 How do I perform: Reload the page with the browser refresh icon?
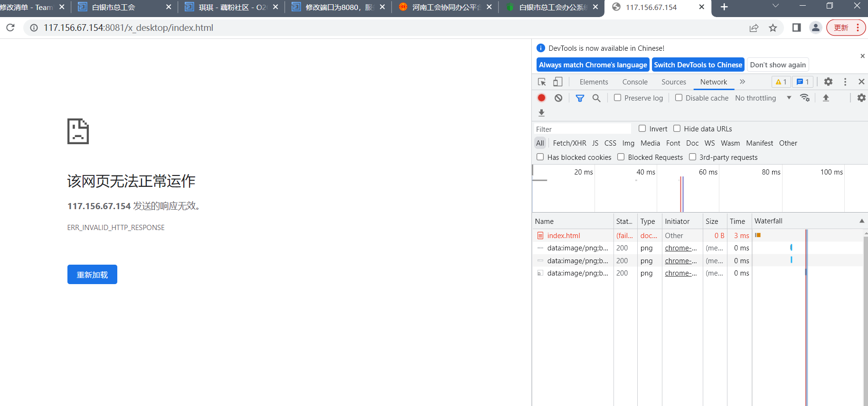[10, 28]
